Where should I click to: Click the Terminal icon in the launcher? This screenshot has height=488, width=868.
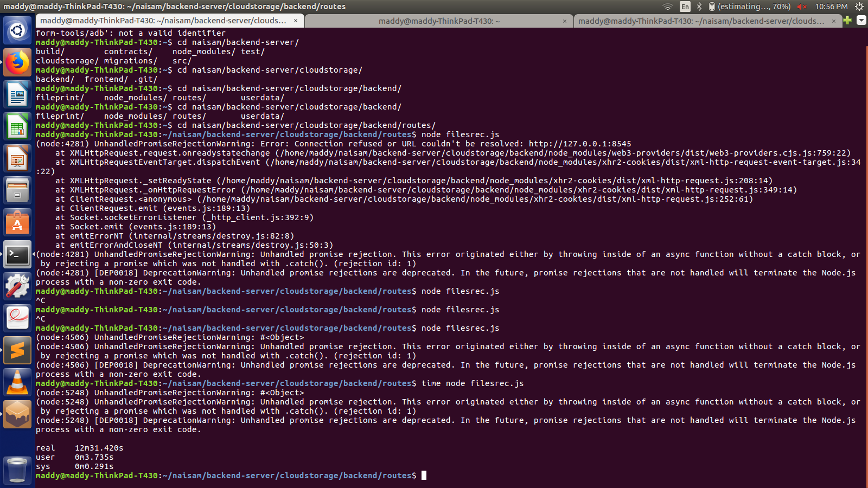pyautogui.click(x=17, y=255)
